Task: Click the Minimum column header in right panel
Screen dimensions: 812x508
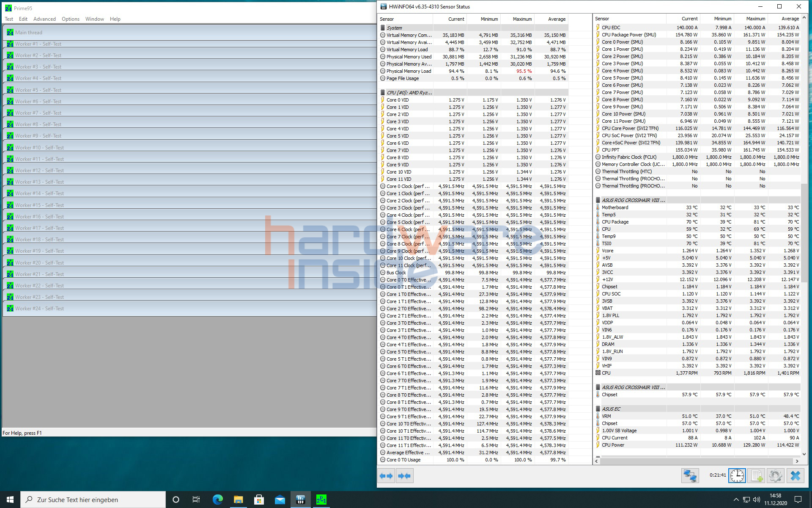Action: tap(717, 19)
